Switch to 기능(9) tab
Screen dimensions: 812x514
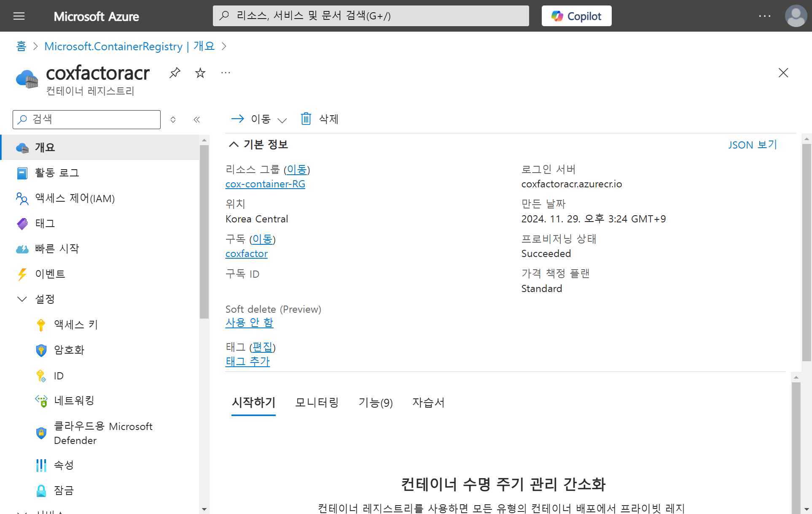(x=376, y=403)
